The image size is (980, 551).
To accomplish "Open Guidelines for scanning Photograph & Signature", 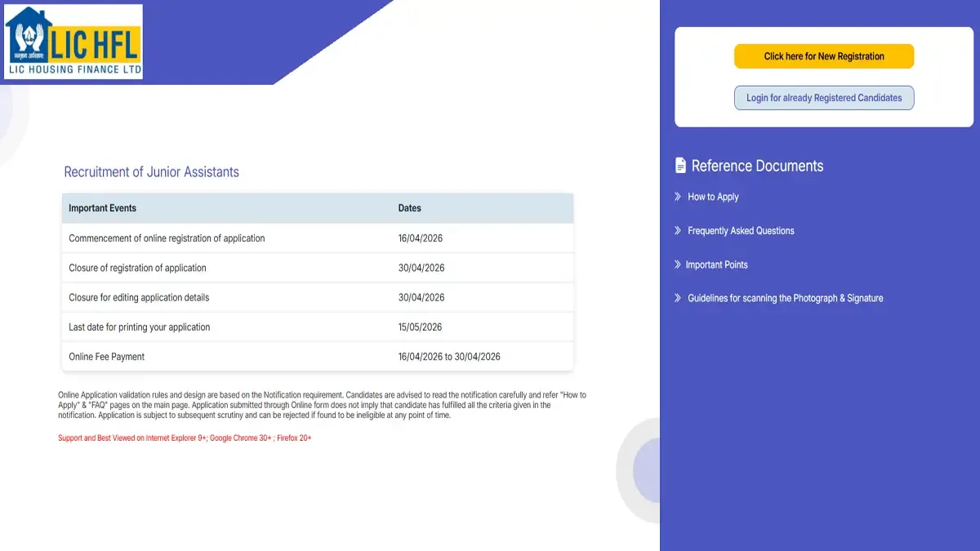I will (x=785, y=298).
